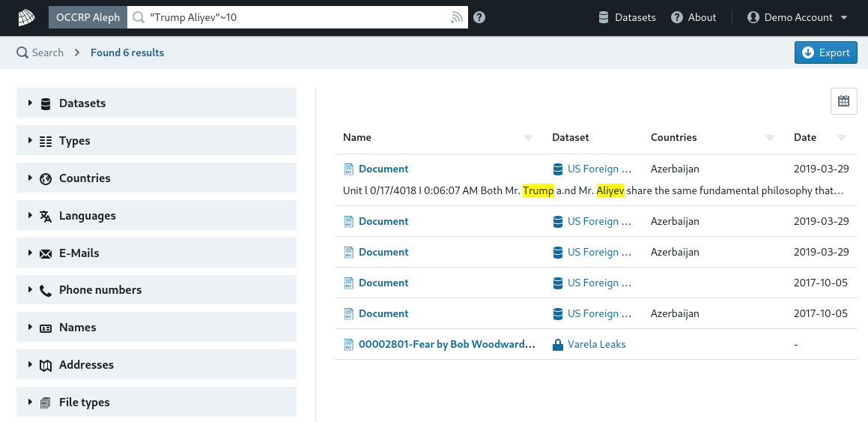The image size is (868, 422).
Task: Sort results by Name column arrow
Action: pyautogui.click(x=528, y=138)
